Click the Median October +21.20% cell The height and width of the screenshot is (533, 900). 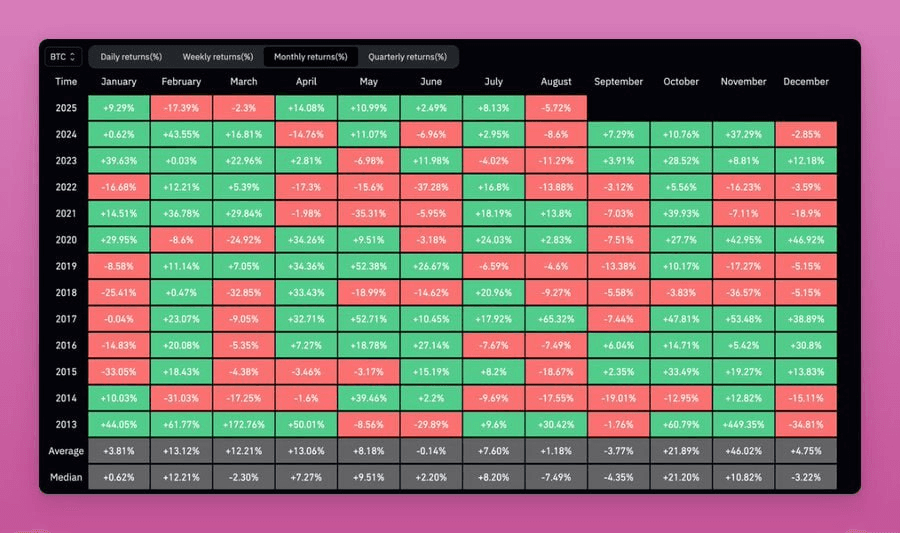pyautogui.click(x=681, y=477)
